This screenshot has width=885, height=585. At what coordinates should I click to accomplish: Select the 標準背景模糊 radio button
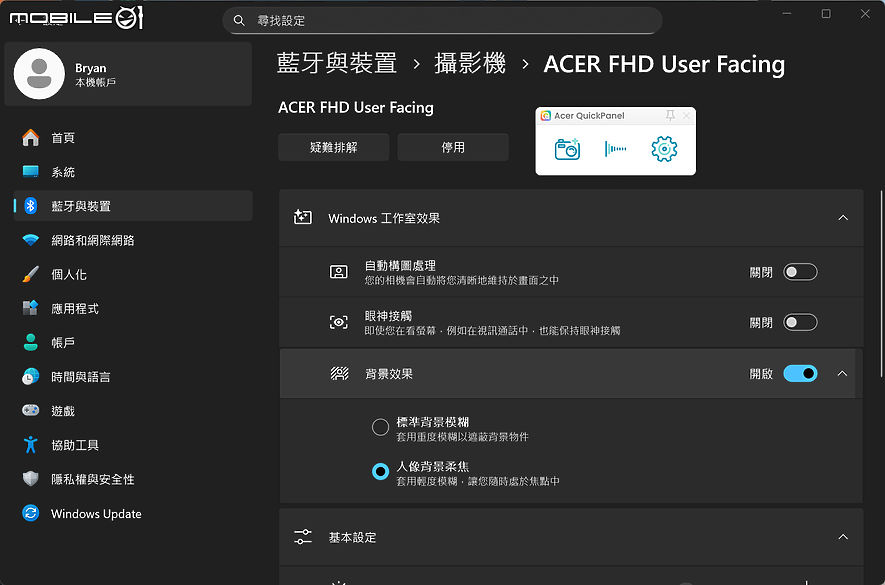[x=380, y=427]
